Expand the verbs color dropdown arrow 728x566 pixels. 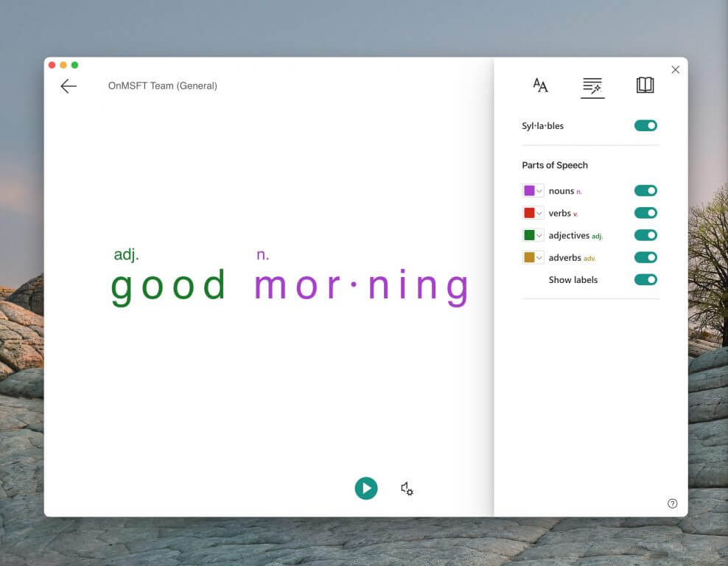[x=539, y=213]
